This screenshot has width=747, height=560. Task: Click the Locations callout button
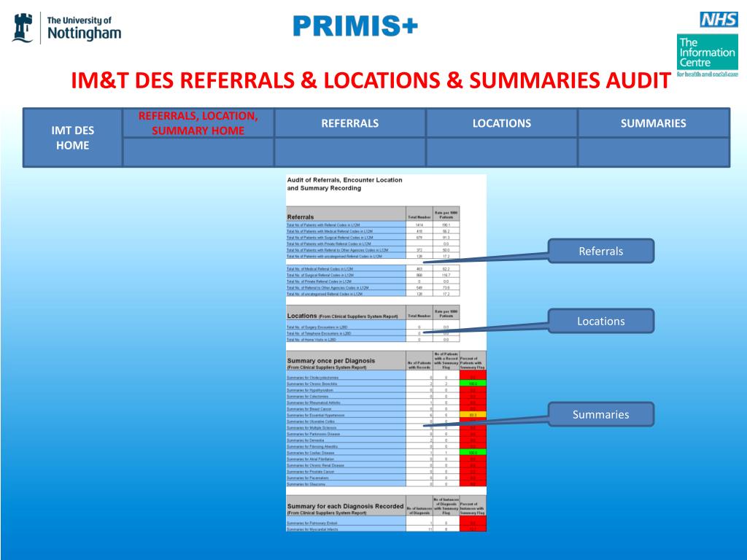(x=601, y=321)
